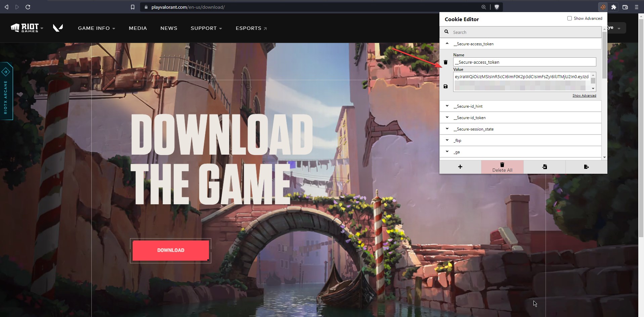Open the Esports external link
Screen dimensions: 644x317
pyautogui.click(x=251, y=28)
